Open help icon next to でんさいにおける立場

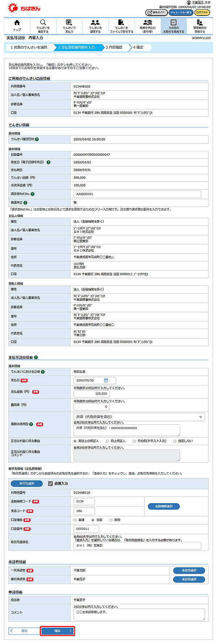pyautogui.click(x=43, y=371)
